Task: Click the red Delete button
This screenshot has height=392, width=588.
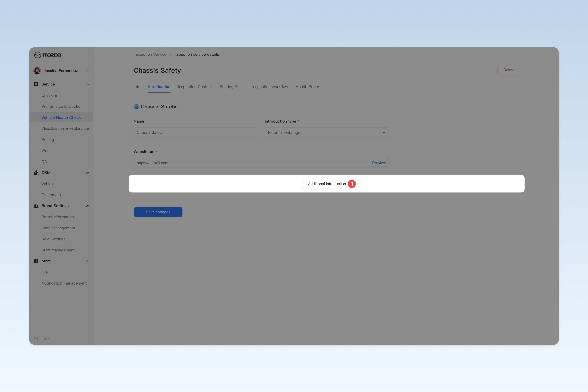Action: coord(509,70)
